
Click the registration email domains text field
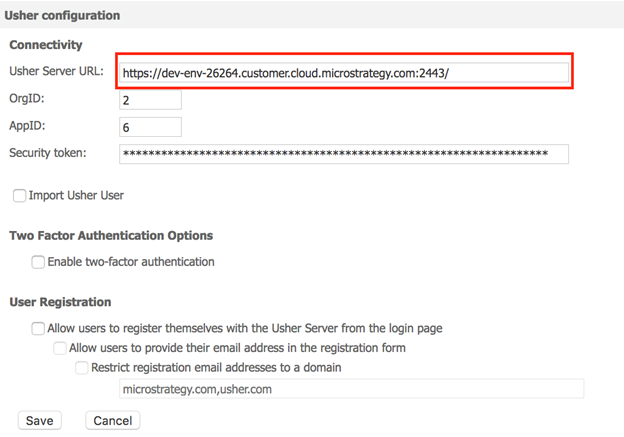350,389
